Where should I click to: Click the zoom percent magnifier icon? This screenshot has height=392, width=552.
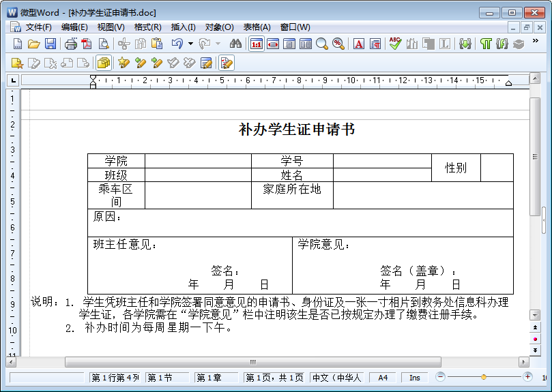pos(338,44)
